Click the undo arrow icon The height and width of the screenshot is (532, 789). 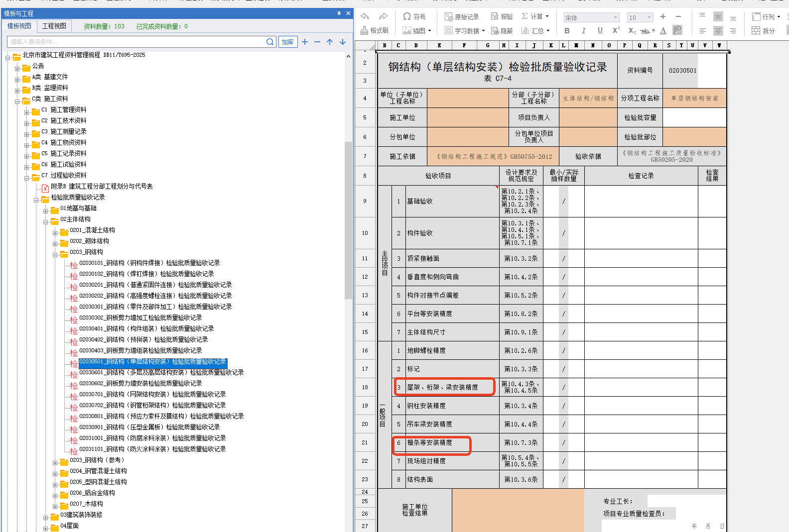(x=365, y=16)
